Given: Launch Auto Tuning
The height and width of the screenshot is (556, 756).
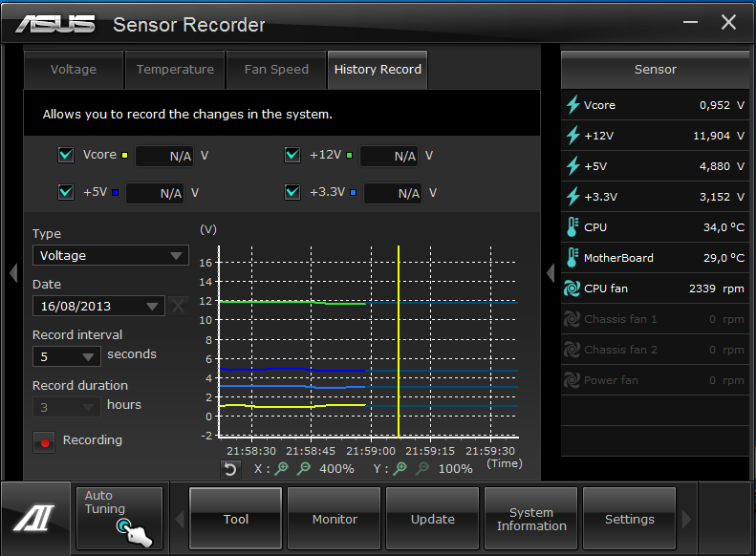Looking at the screenshot, I should tap(119, 519).
